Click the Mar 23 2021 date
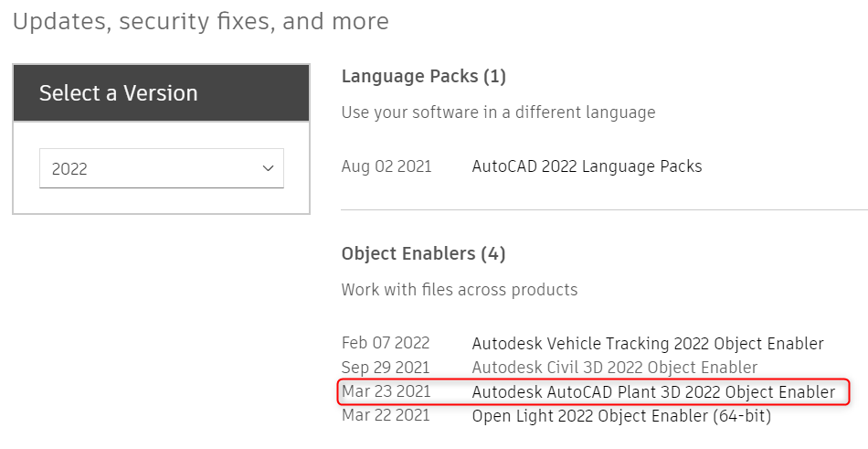 pyautogui.click(x=386, y=392)
